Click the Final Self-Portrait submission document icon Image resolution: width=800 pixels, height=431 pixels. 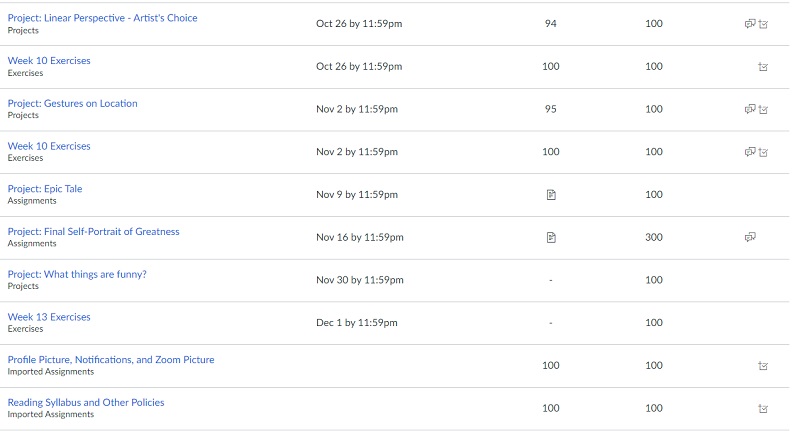(551, 238)
